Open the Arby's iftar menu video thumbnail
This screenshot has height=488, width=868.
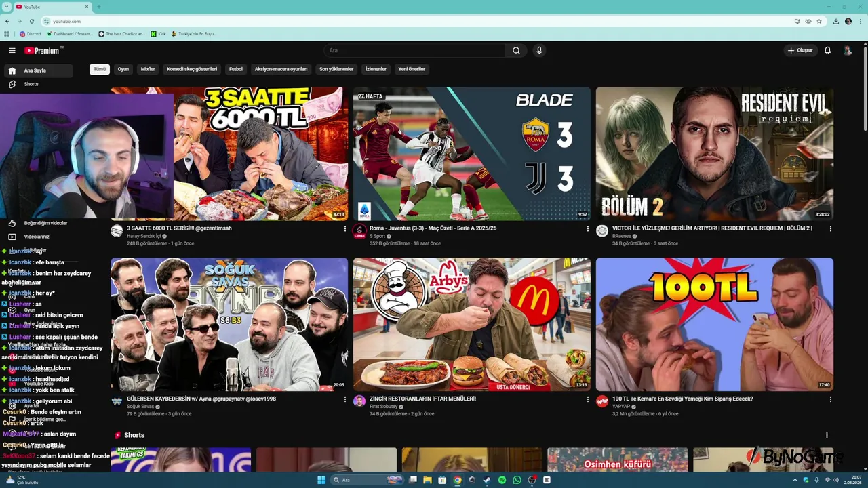tap(472, 324)
